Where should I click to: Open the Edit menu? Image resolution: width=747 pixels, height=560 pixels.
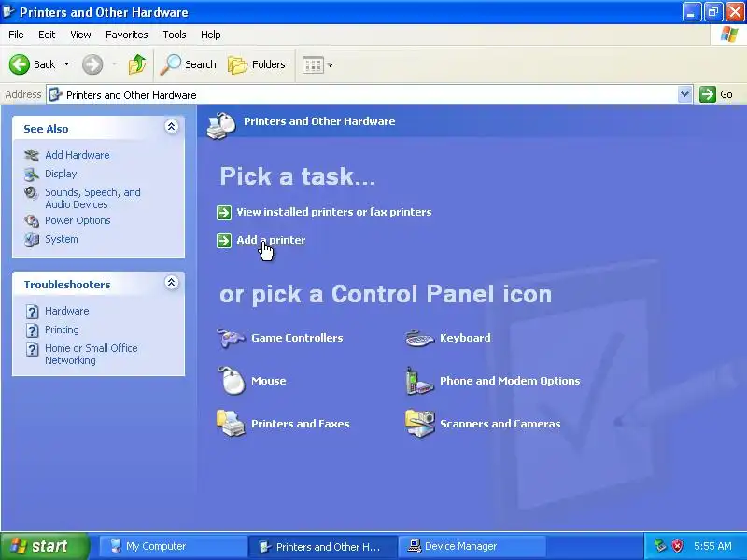click(47, 35)
